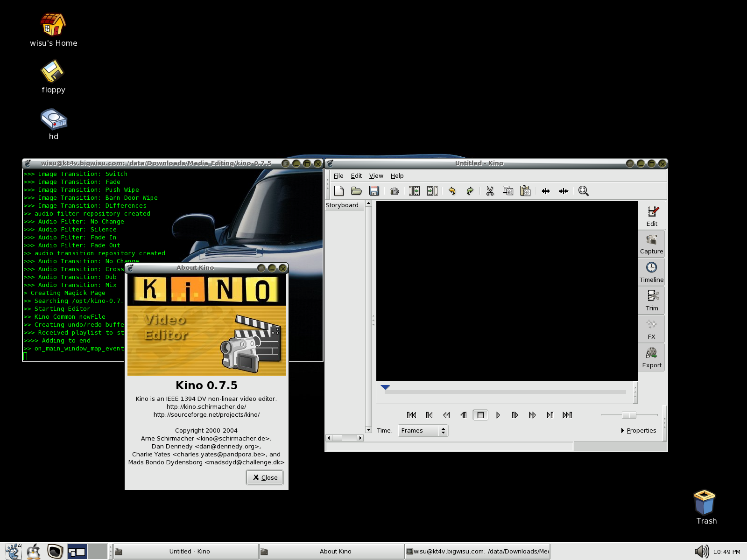Activate the wisu@kt4v terminal taskbar button
The height and width of the screenshot is (560, 747).
(x=477, y=552)
